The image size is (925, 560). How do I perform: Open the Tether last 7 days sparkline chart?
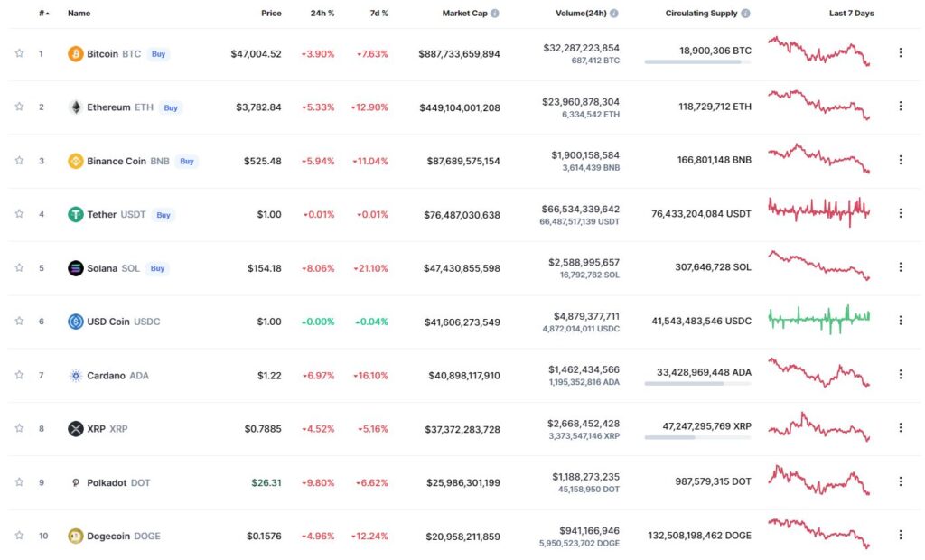[818, 210]
